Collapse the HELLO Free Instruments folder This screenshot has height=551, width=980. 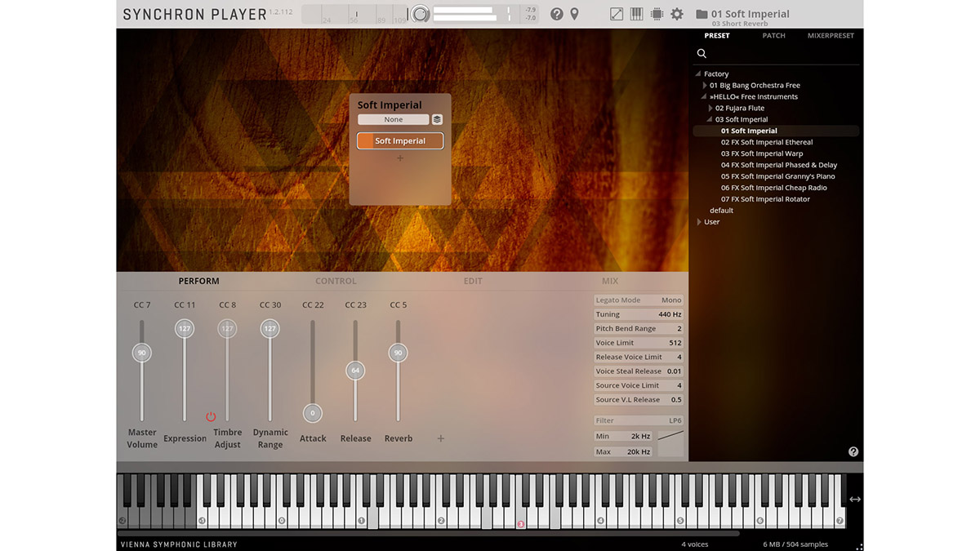[704, 96]
